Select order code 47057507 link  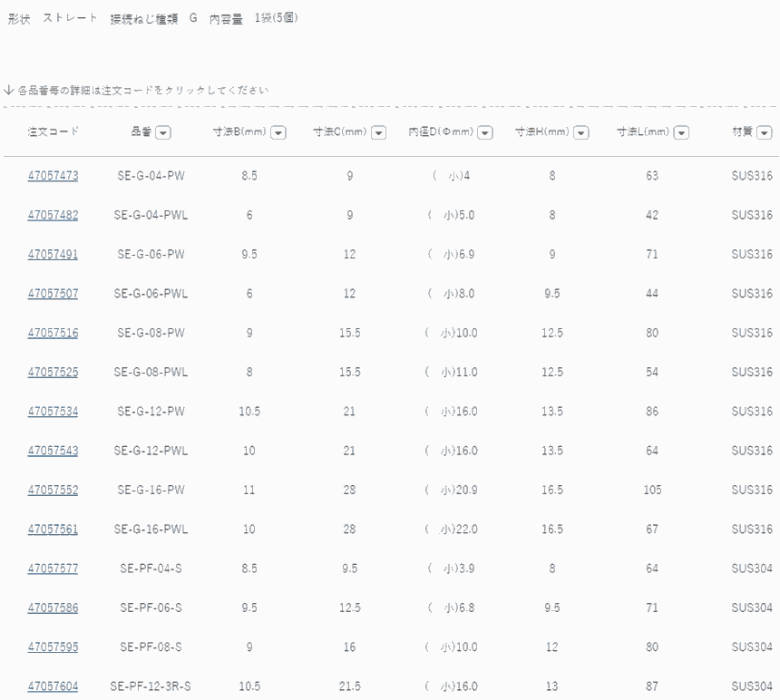(53, 294)
